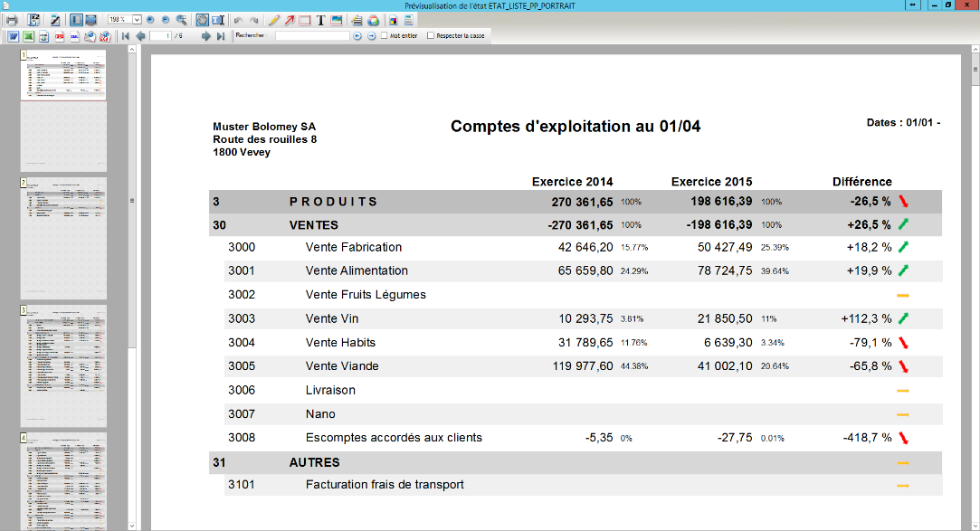Click the x2 duplicate print icon
Screen dimensions: 980x531
click(33, 20)
